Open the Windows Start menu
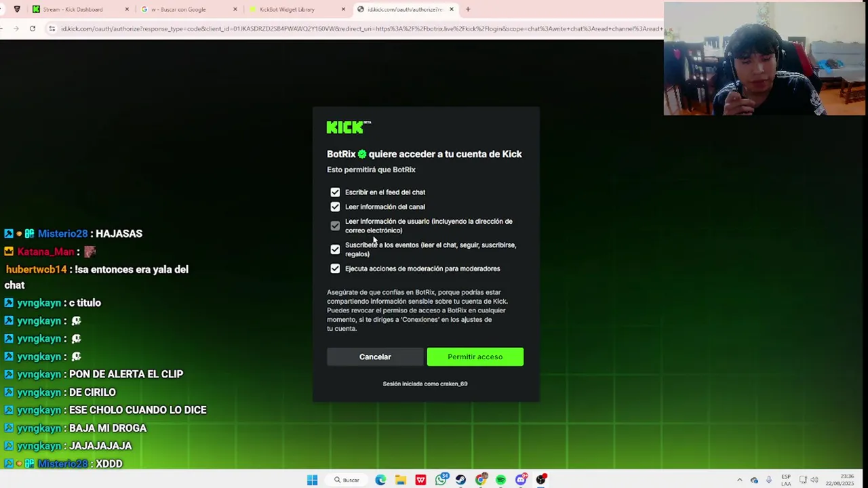 tap(312, 480)
